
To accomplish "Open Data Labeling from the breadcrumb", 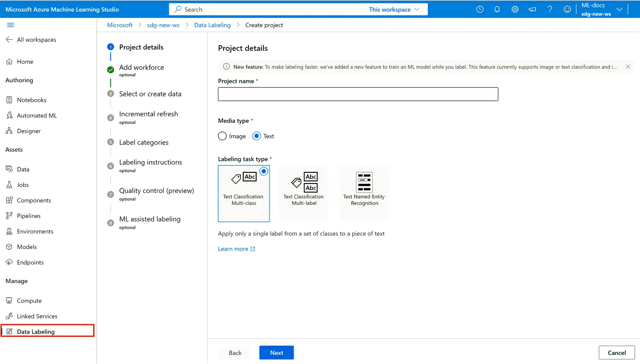I will pyautogui.click(x=212, y=25).
